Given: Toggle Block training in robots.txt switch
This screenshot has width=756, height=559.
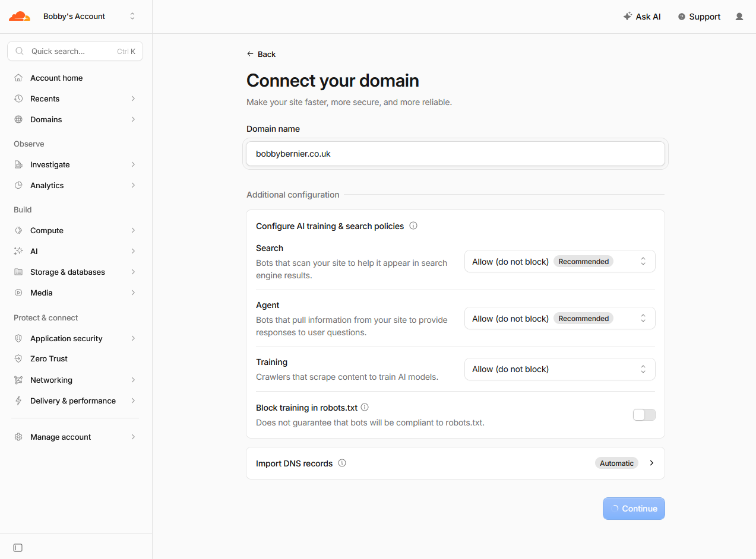Looking at the screenshot, I should pyautogui.click(x=644, y=415).
